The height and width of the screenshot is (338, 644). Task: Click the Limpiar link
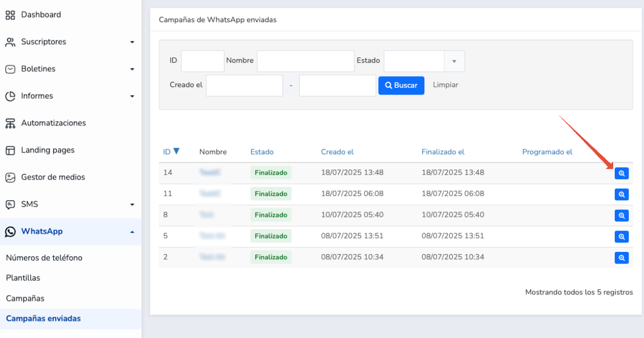click(445, 85)
